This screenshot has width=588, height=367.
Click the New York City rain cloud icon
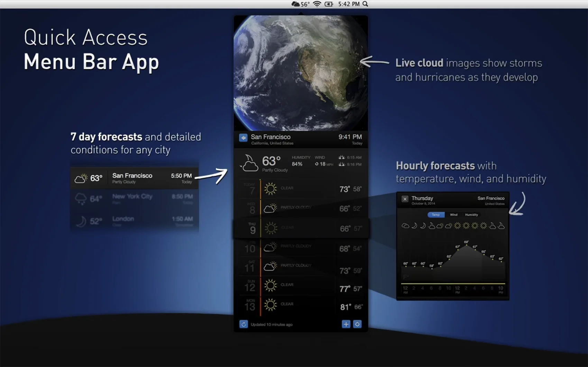[81, 199]
